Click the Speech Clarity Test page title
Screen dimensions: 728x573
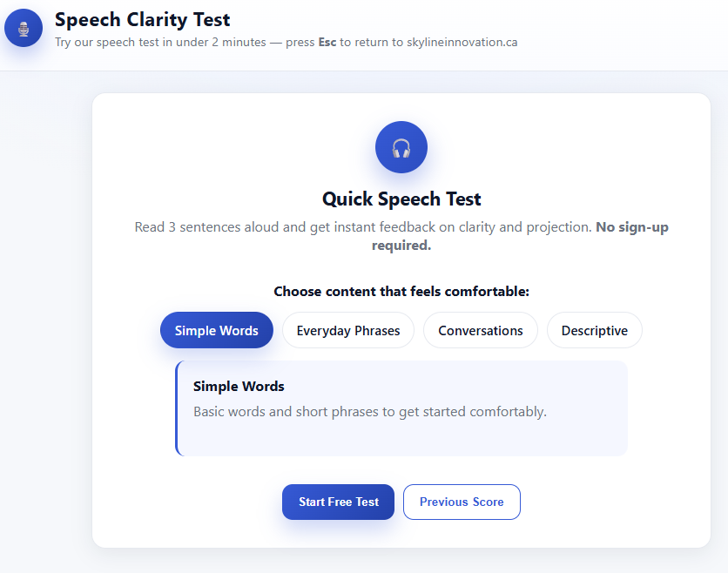(x=143, y=19)
